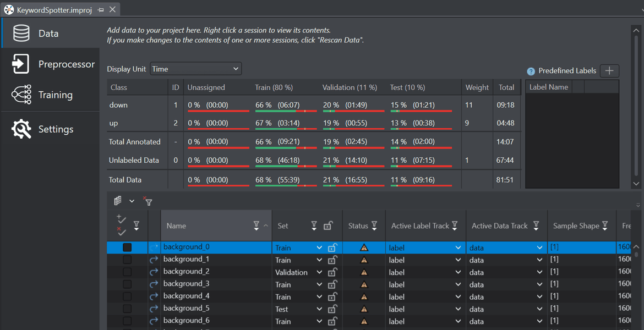Viewport: 644px width, 330px height.
Task: Open the Sample Shape column filter
Action: pyautogui.click(x=605, y=226)
